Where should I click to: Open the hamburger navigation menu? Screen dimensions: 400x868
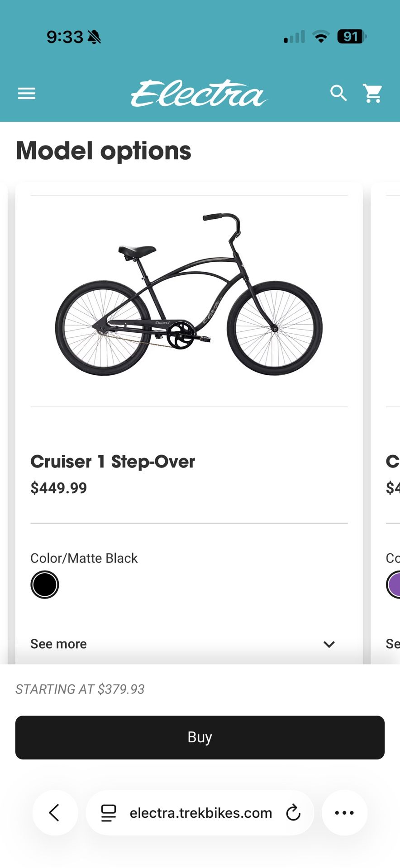(26, 93)
